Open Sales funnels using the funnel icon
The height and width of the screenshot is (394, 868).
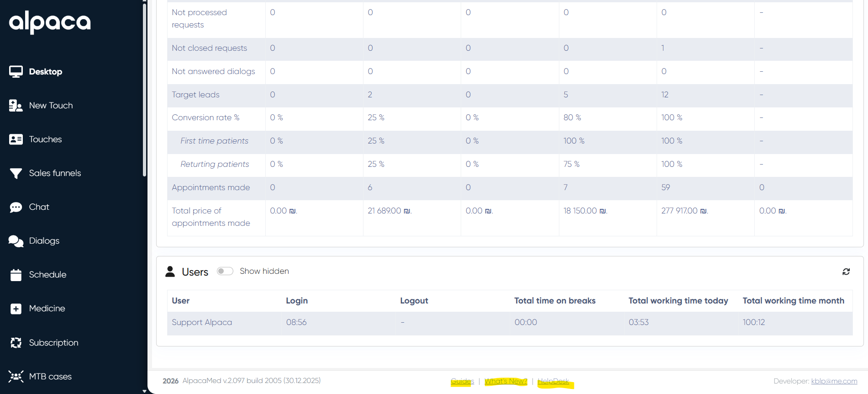pyautogui.click(x=16, y=173)
